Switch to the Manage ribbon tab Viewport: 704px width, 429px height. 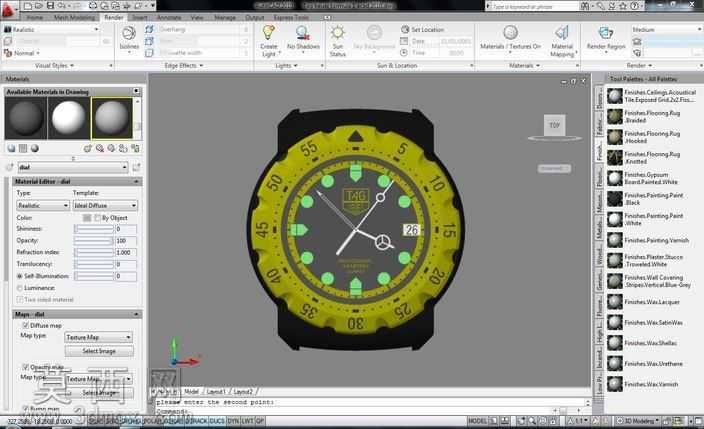225,18
